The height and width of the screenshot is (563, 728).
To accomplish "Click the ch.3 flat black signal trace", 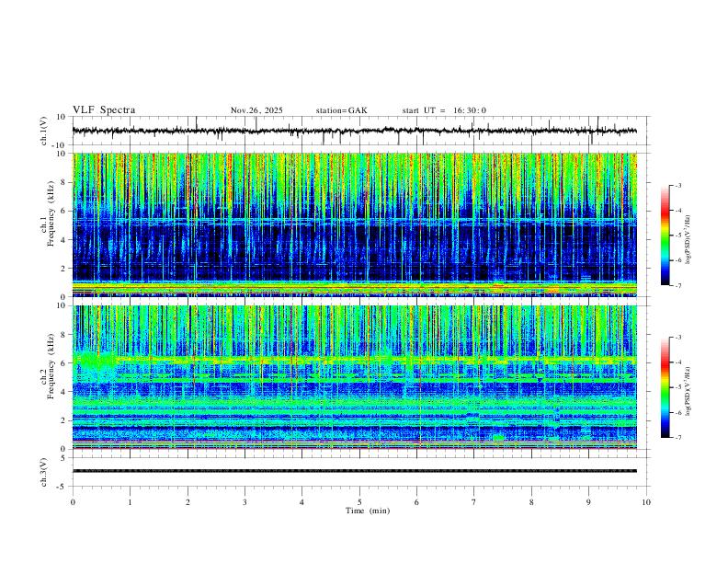I will [x=355, y=471].
